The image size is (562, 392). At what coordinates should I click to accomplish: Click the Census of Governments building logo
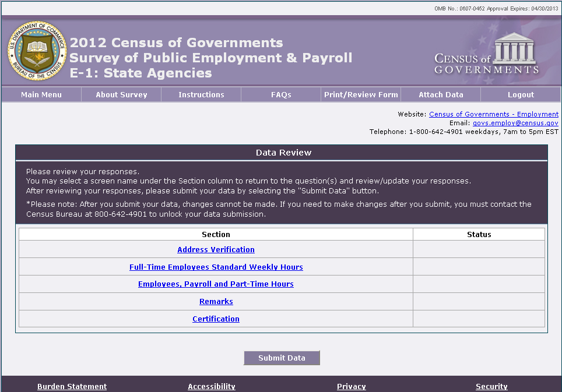486,54
